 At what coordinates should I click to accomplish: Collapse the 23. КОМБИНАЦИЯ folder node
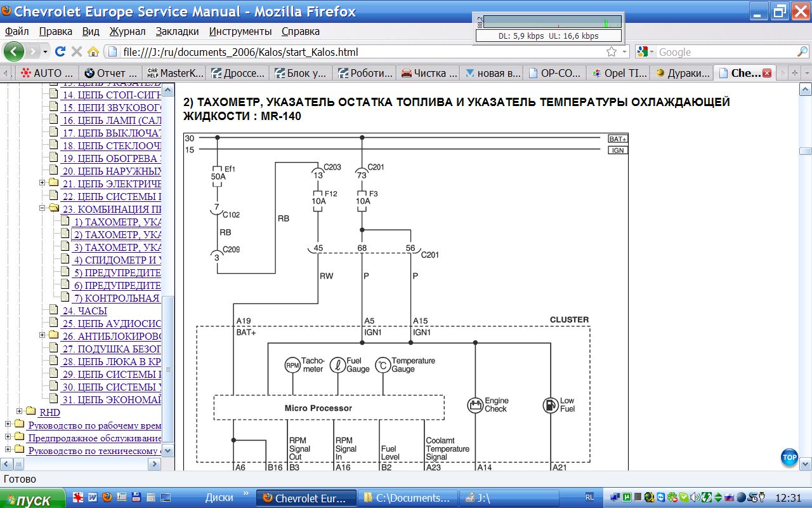43,208
